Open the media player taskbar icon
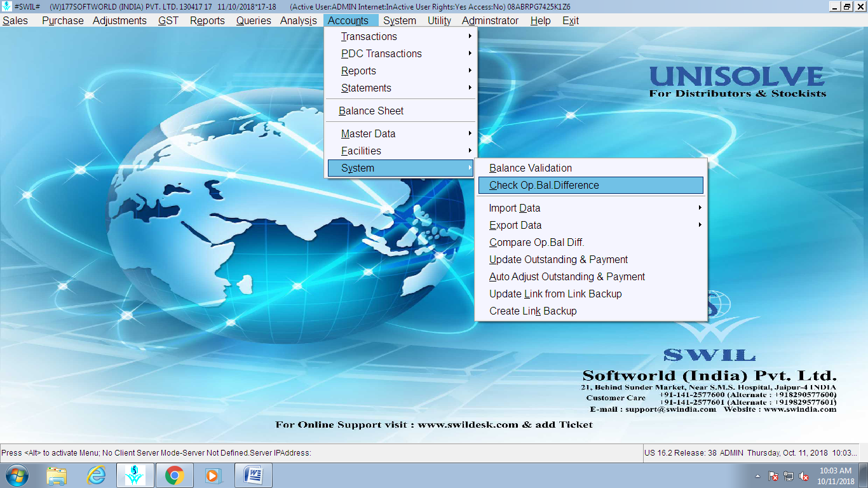 pos(214,475)
